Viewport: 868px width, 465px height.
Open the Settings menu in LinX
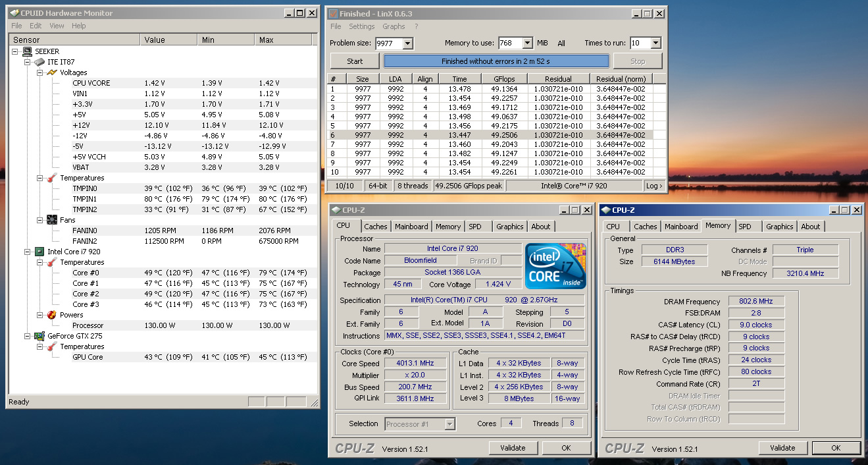(361, 26)
